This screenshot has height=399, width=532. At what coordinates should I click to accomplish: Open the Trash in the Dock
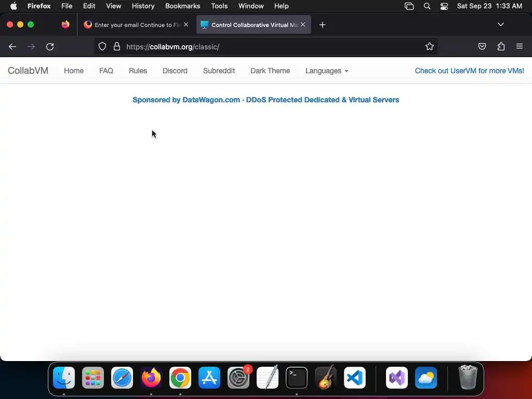(468, 378)
